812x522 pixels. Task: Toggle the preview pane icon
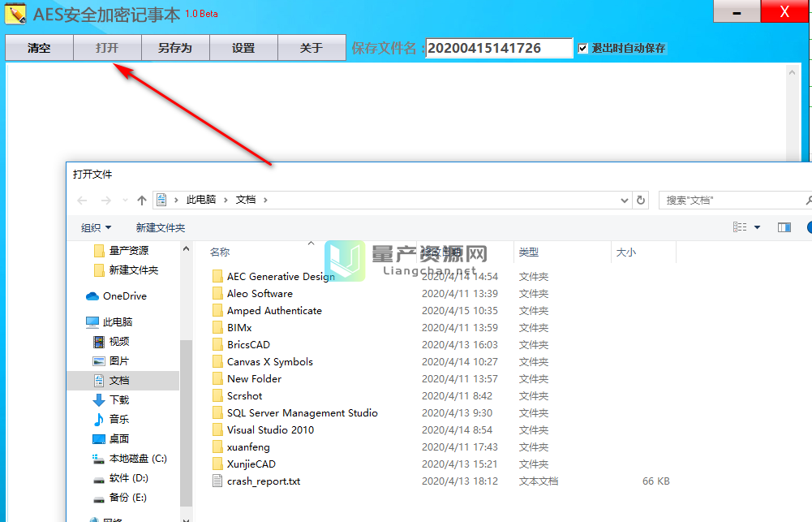point(784,227)
